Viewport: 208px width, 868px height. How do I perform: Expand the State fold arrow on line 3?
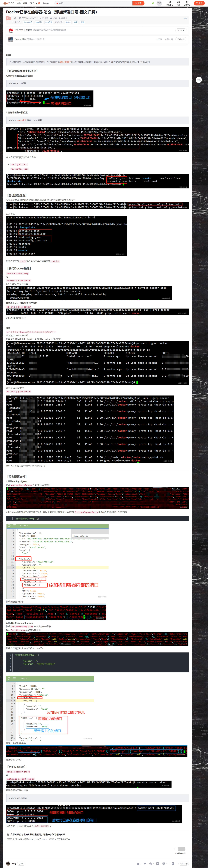tap(15, 536)
